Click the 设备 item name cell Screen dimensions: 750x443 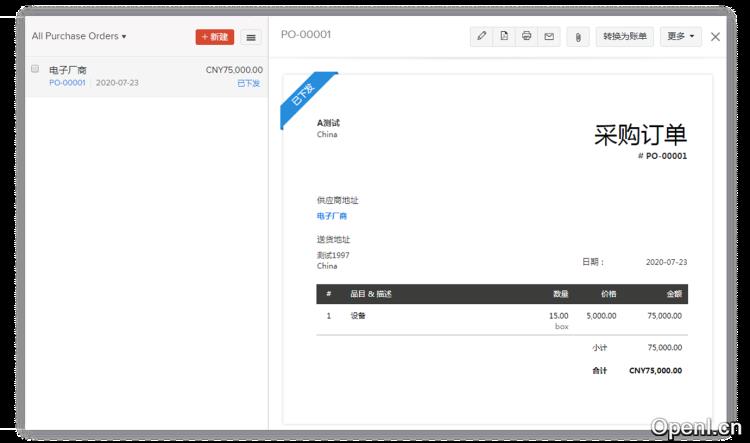358,316
